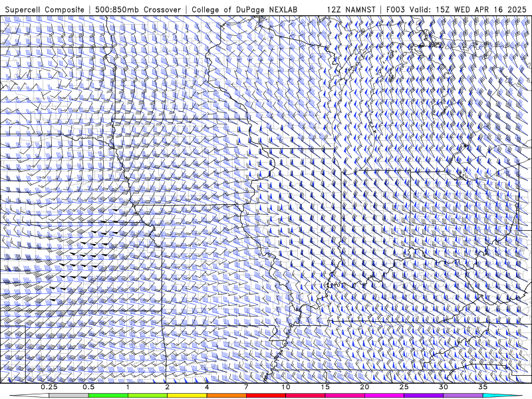Pick the hot pink 15–20 legend segment
This screenshot has height=399, width=532.
(344, 396)
